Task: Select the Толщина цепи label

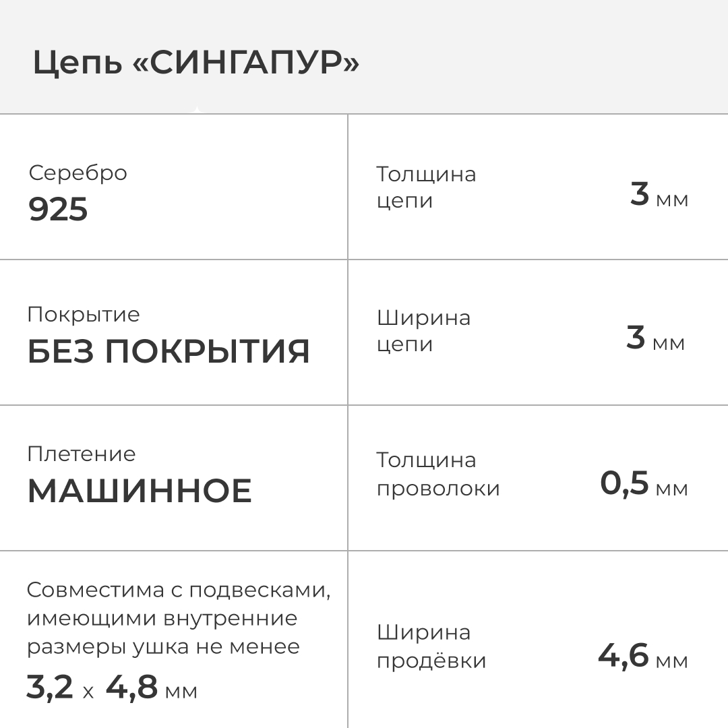Action: (426, 187)
